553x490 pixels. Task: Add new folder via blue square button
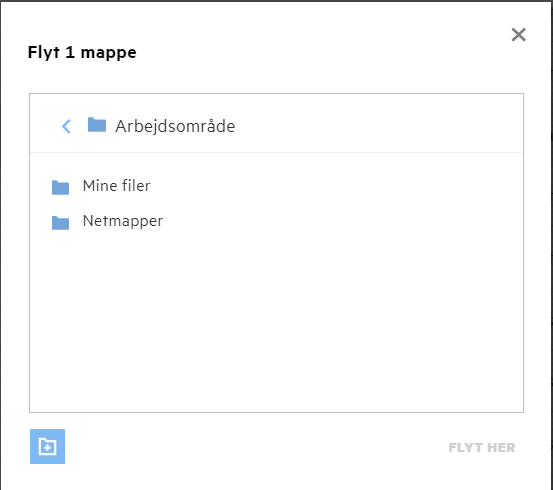[x=47, y=447]
